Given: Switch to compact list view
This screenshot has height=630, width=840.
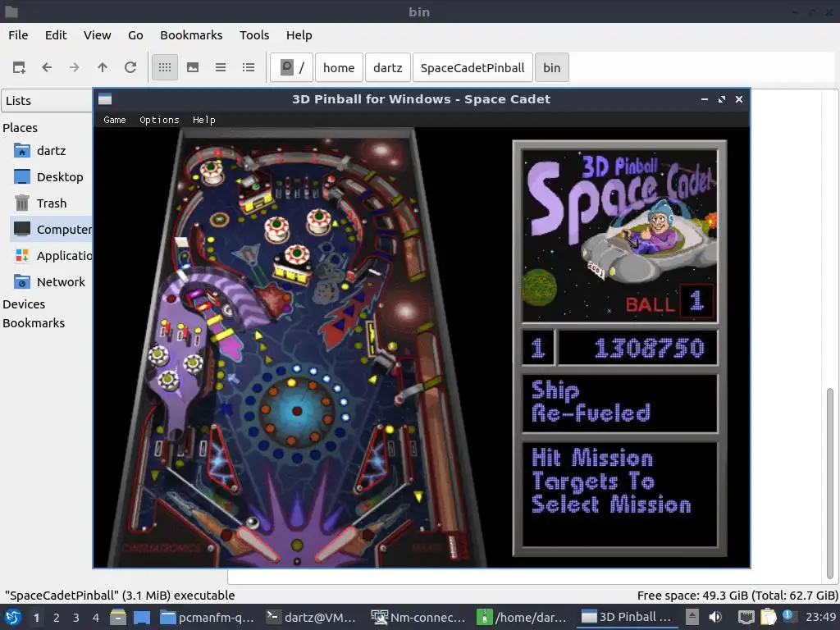Looking at the screenshot, I should click(221, 67).
